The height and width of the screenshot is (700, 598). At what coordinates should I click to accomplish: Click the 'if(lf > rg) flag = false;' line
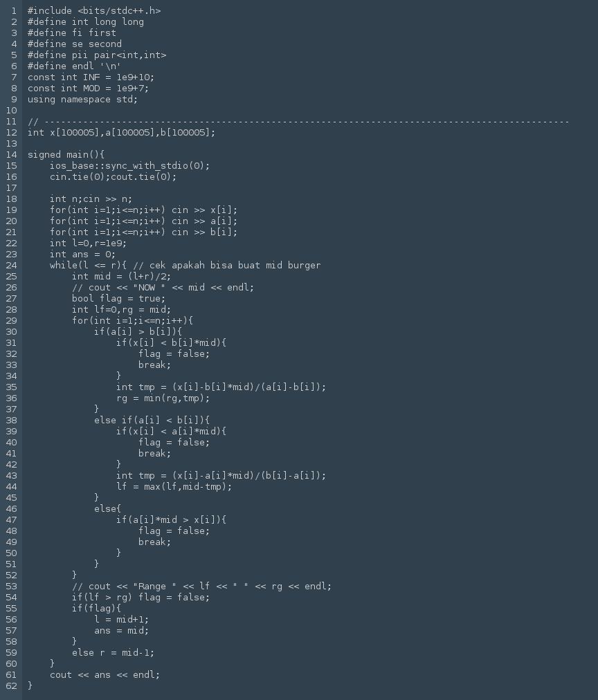[141, 598]
